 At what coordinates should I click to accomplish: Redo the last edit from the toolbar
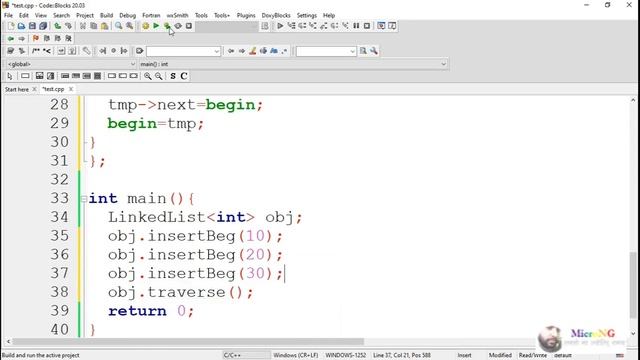68,26
